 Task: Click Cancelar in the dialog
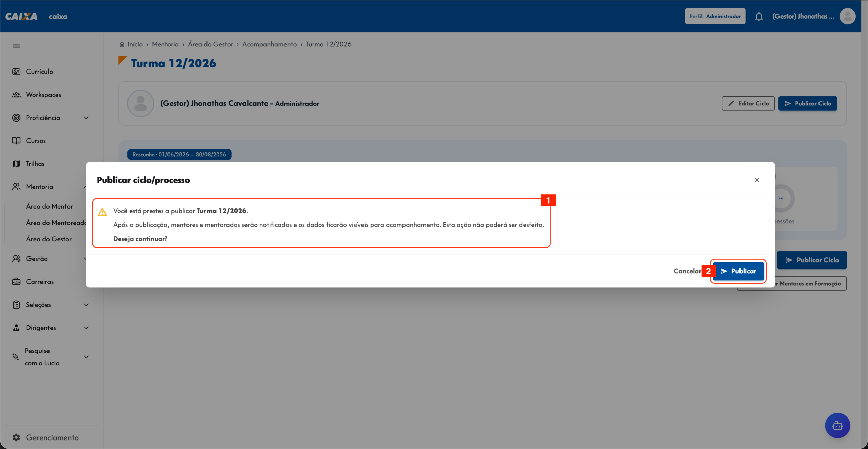click(687, 271)
